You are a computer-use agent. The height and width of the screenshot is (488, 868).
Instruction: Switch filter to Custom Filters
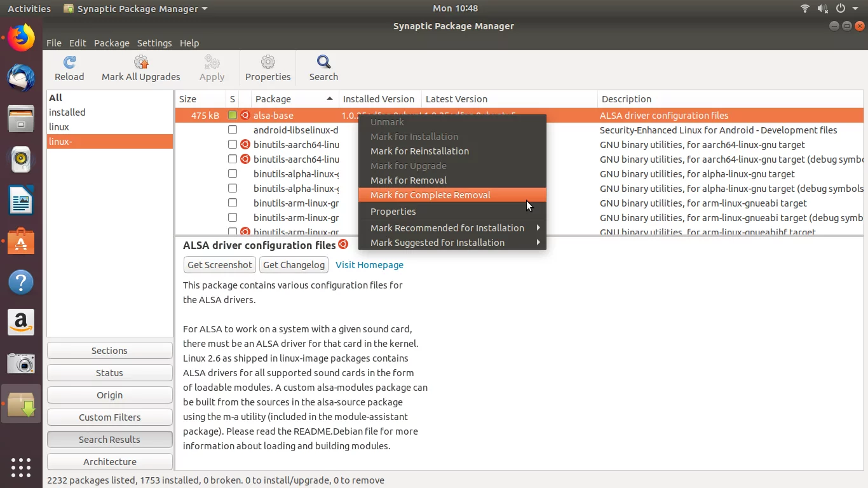click(x=109, y=417)
